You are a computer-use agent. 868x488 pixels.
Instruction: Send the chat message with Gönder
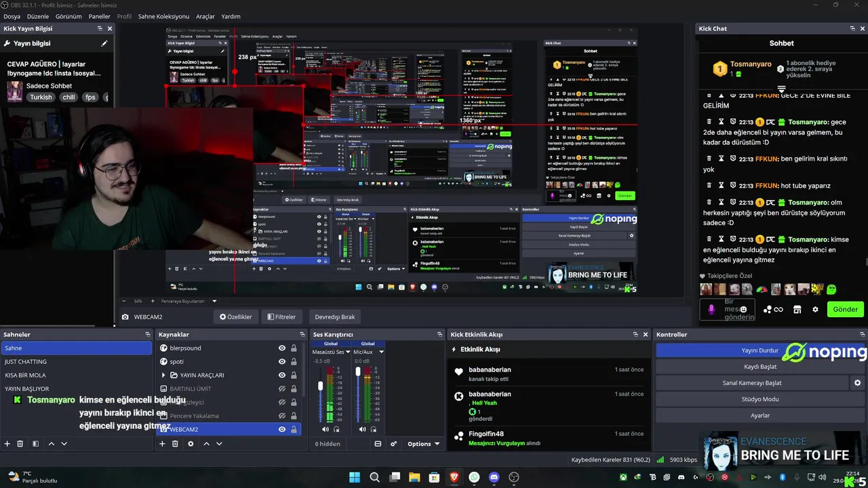pyautogui.click(x=845, y=309)
